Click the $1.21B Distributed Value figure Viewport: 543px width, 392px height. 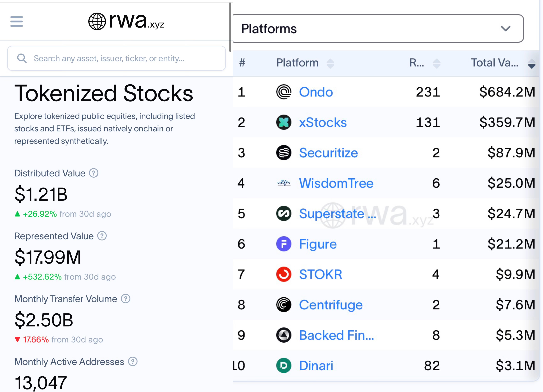point(41,194)
